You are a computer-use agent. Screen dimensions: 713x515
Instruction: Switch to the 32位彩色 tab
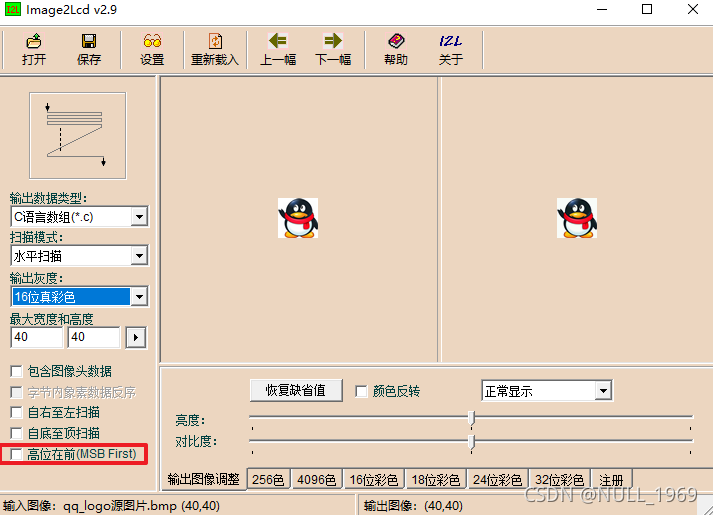tap(559, 480)
